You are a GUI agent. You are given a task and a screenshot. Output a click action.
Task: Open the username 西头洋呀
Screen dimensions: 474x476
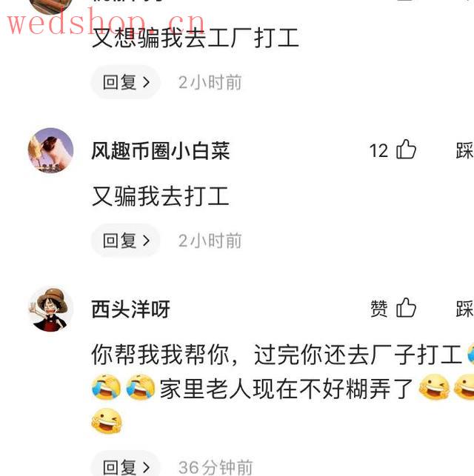click(130, 309)
